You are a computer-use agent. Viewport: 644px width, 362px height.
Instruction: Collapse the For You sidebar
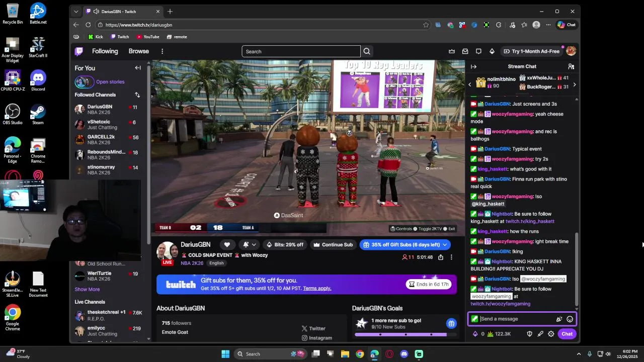(x=138, y=68)
